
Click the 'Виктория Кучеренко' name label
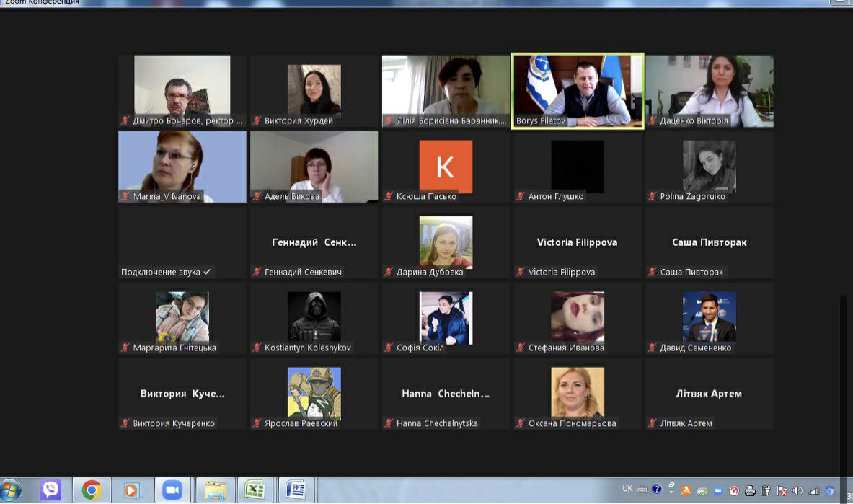(x=174, y=423)
